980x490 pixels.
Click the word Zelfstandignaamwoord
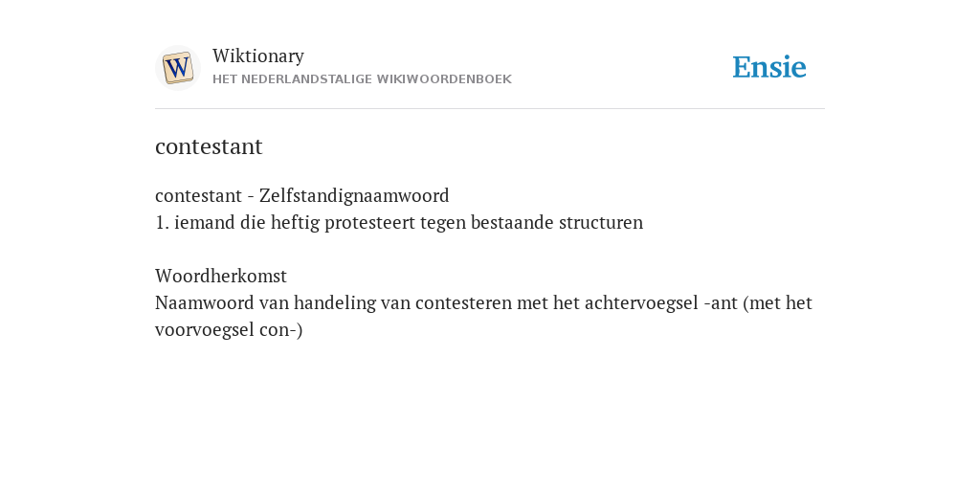pyautogui.click(x=354, y=195)
